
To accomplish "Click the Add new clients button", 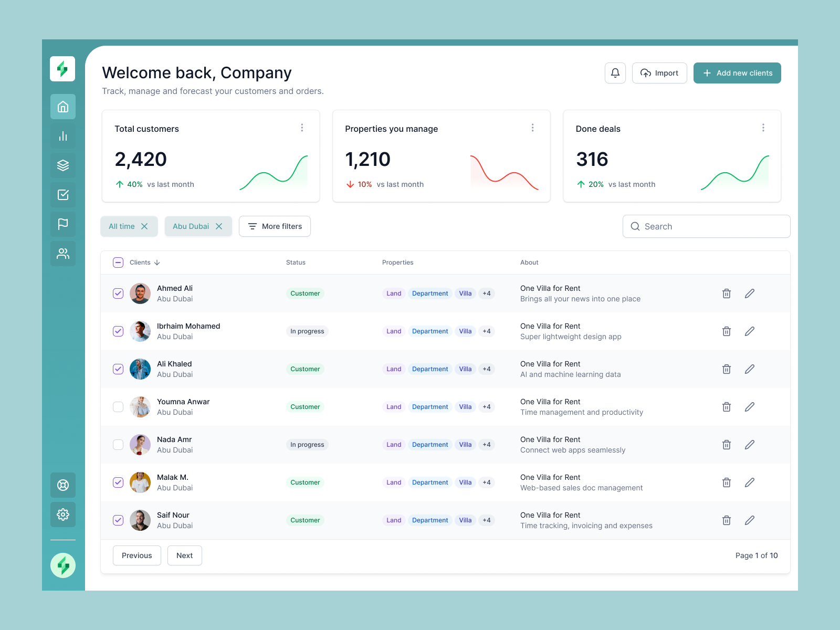I will click(x=737, y=72).
